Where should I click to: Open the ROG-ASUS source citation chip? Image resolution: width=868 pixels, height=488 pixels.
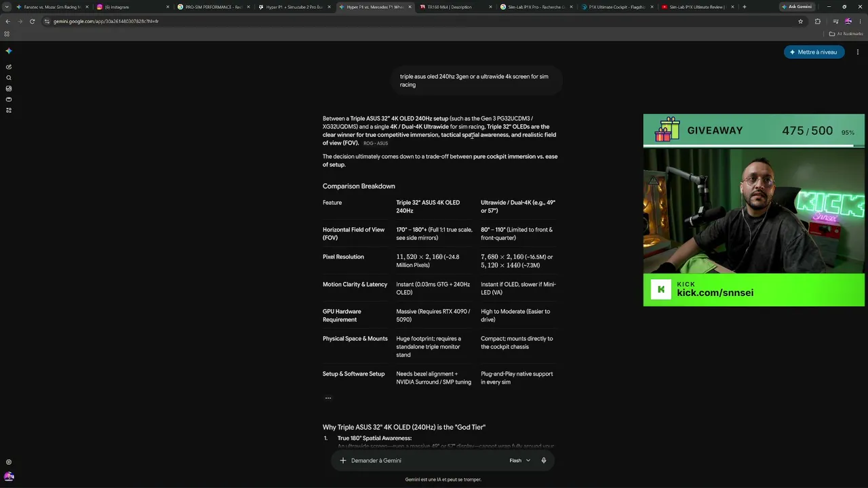click(376, 144)
